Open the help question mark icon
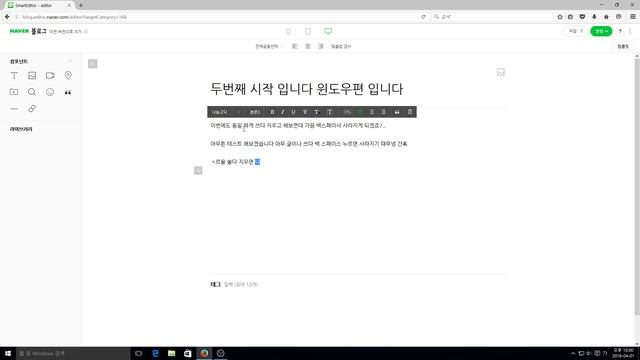 (620, 31)
